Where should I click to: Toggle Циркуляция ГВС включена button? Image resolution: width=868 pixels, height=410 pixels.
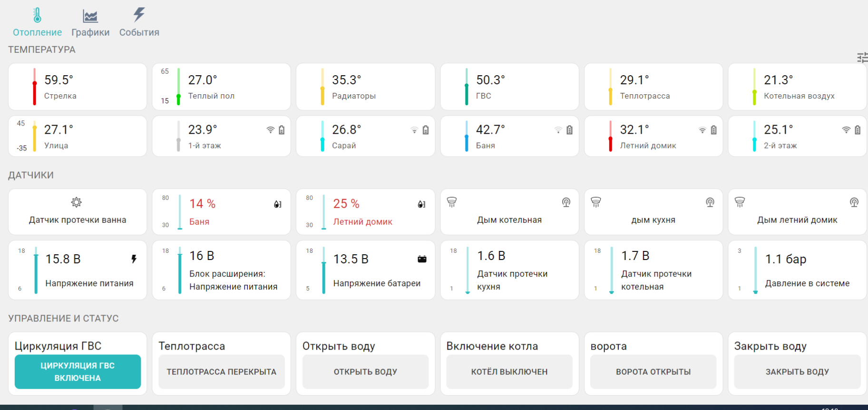(x=78, y=371)
